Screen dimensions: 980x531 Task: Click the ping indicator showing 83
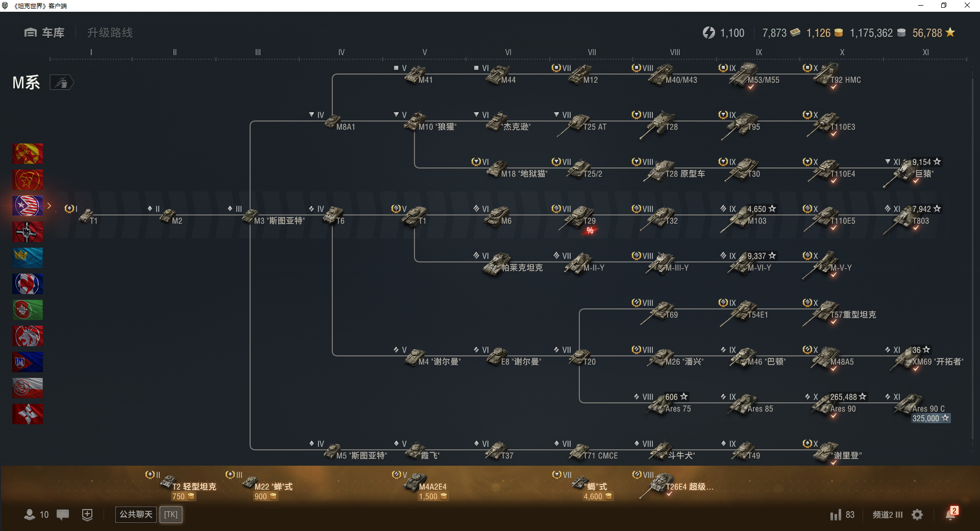(842, 515)
